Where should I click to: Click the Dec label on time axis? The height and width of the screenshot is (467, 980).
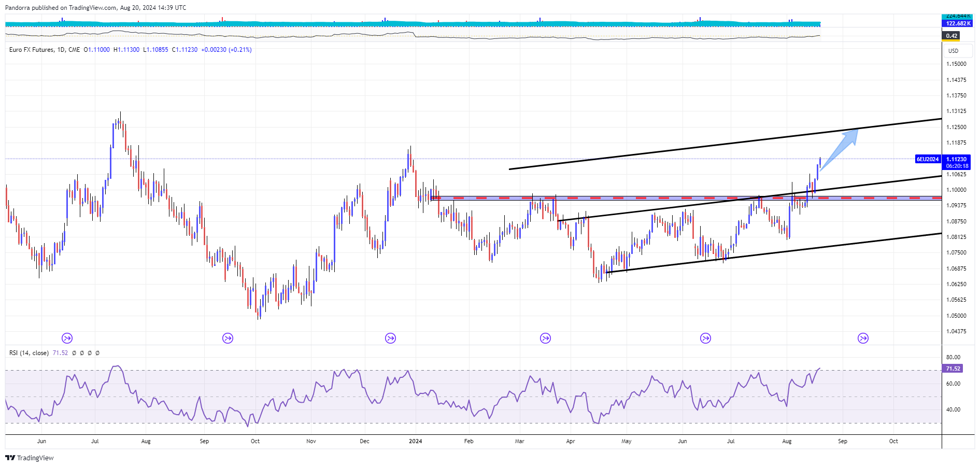[x=365, y=441]
